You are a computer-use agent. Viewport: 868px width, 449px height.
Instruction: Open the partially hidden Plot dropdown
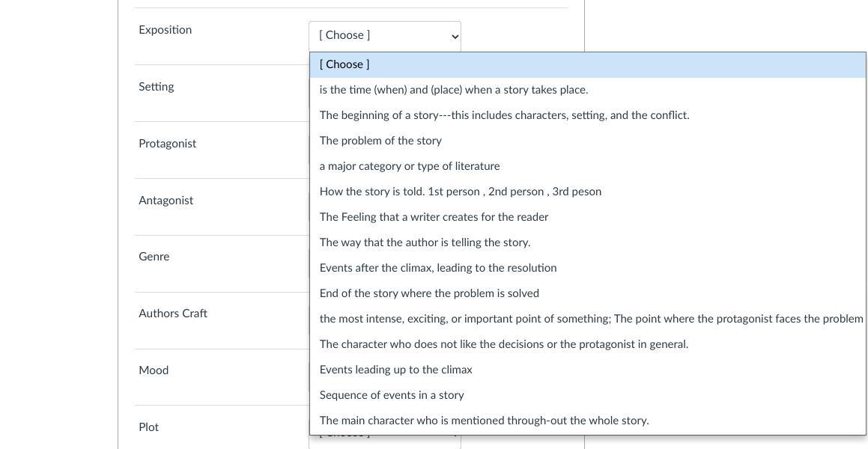point(384,440)
